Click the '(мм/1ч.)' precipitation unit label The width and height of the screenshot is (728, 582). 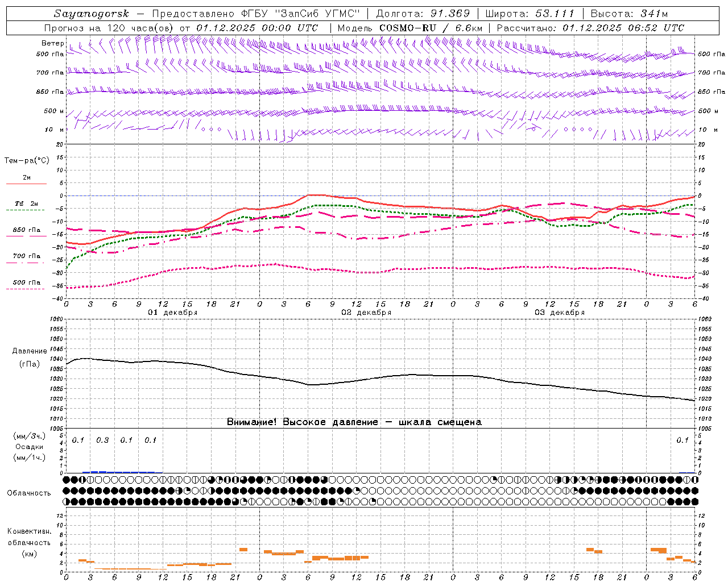coord(30,457)
